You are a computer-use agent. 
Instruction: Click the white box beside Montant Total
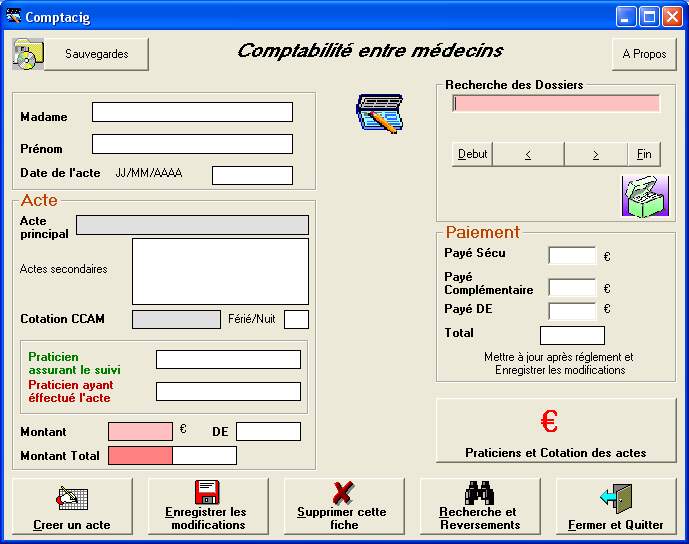coord(204,456)
